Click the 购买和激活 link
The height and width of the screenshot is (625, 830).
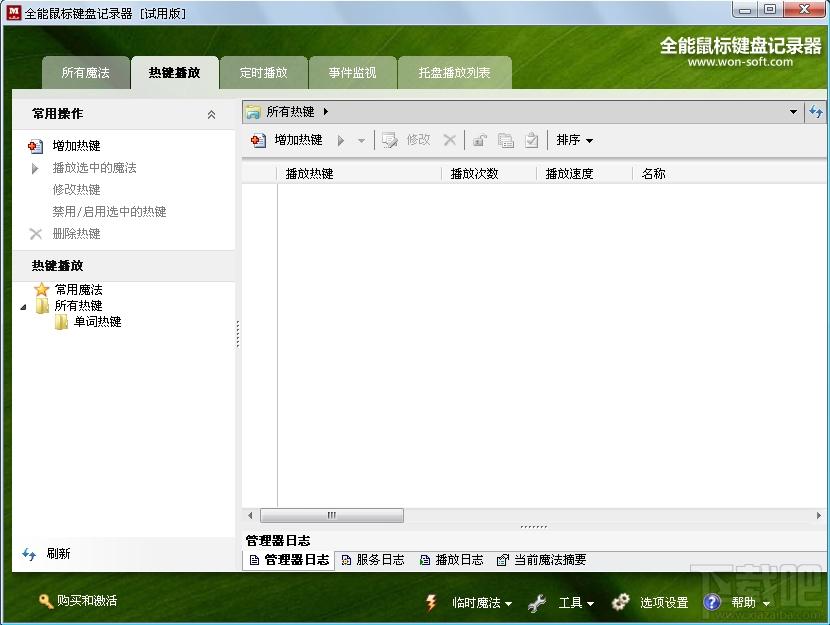pos(87,601)
